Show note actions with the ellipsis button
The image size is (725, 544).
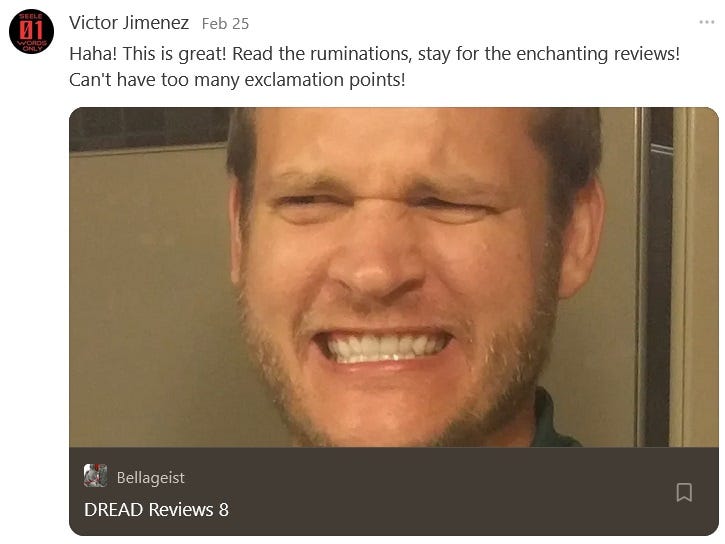[707, 22]
